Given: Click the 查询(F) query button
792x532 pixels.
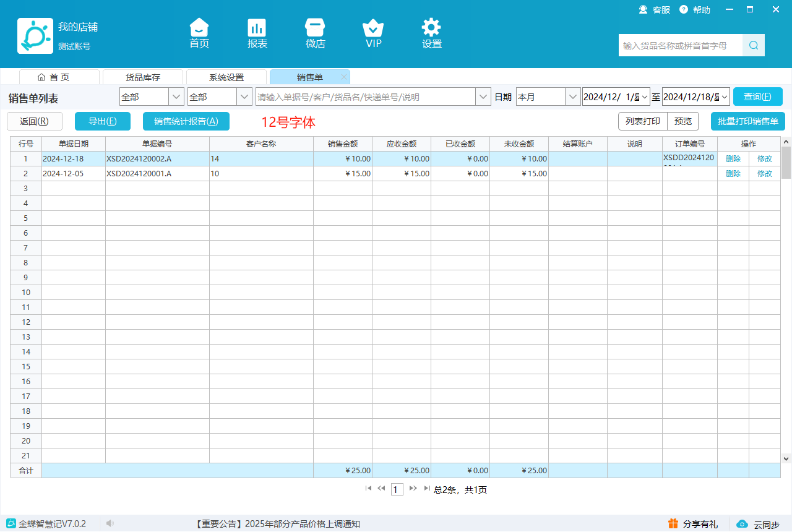Looking at the screenshot, I should coord(757,97).
